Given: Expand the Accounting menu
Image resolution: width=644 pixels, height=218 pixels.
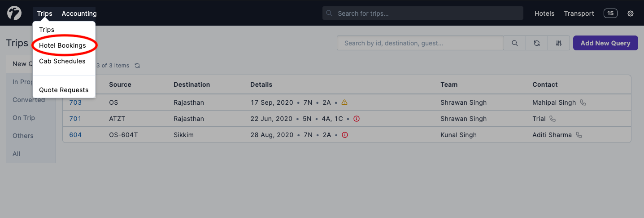Looking at the screenshot, I should pos(79,13).
